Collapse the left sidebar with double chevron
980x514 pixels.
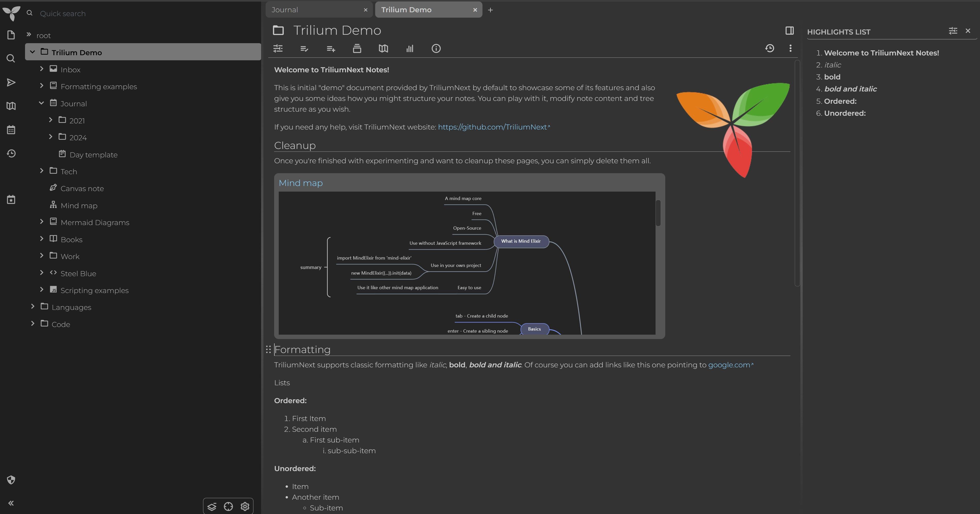tap(11, 503)
